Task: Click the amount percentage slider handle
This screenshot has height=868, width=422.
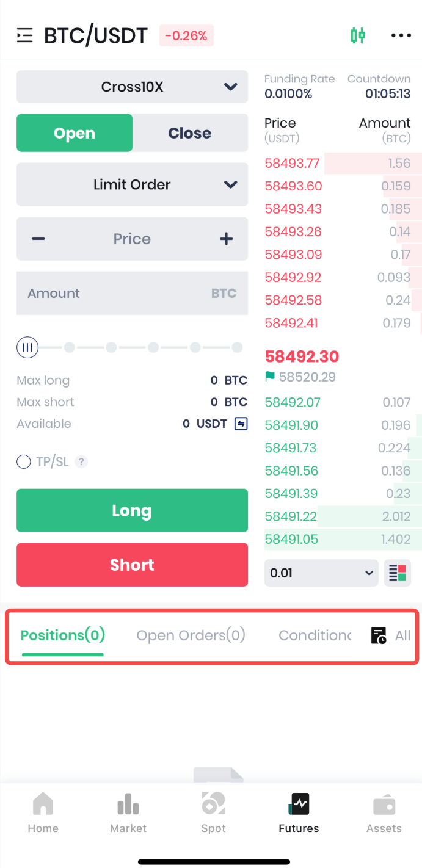Action: click(x=27, y=348)
